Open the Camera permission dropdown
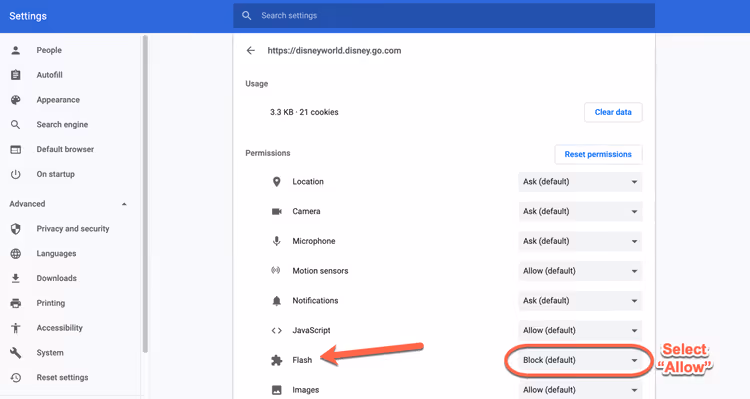The width and height of the screenshot is (750, 399). click(x=580, y=211)
